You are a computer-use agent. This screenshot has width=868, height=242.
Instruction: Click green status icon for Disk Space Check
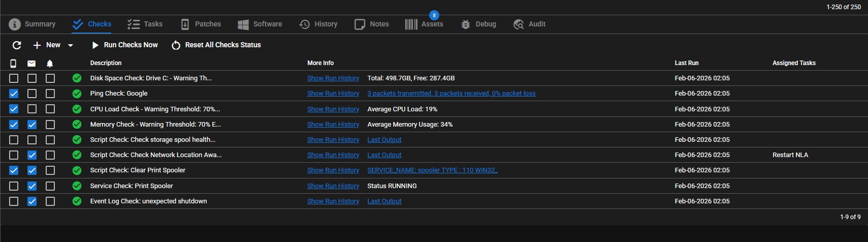coord(77,78)
